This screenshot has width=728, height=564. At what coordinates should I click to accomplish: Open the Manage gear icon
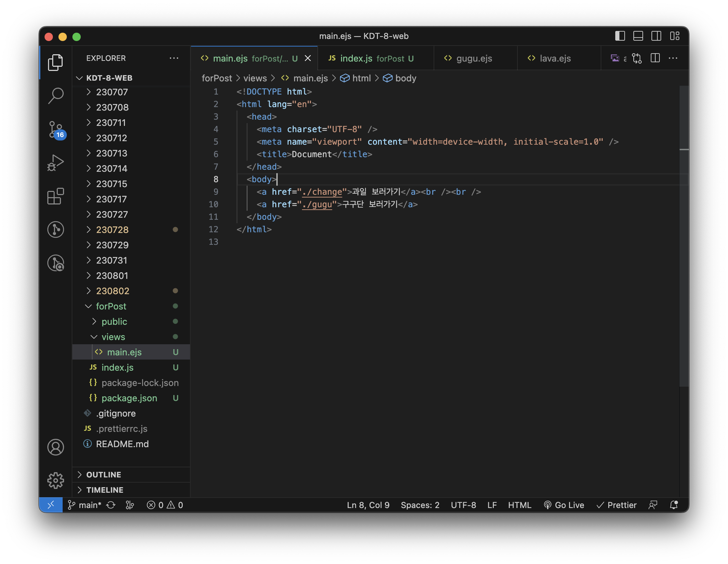coord(55,481)
